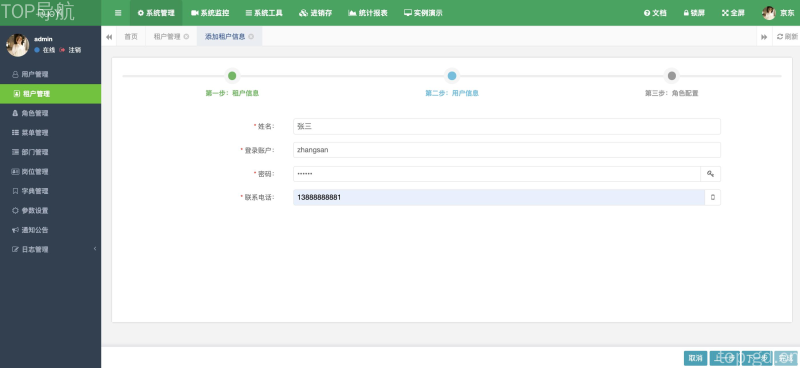Click the 在线 online status link
The image size is (800, 368).
(x=44, y=50)
